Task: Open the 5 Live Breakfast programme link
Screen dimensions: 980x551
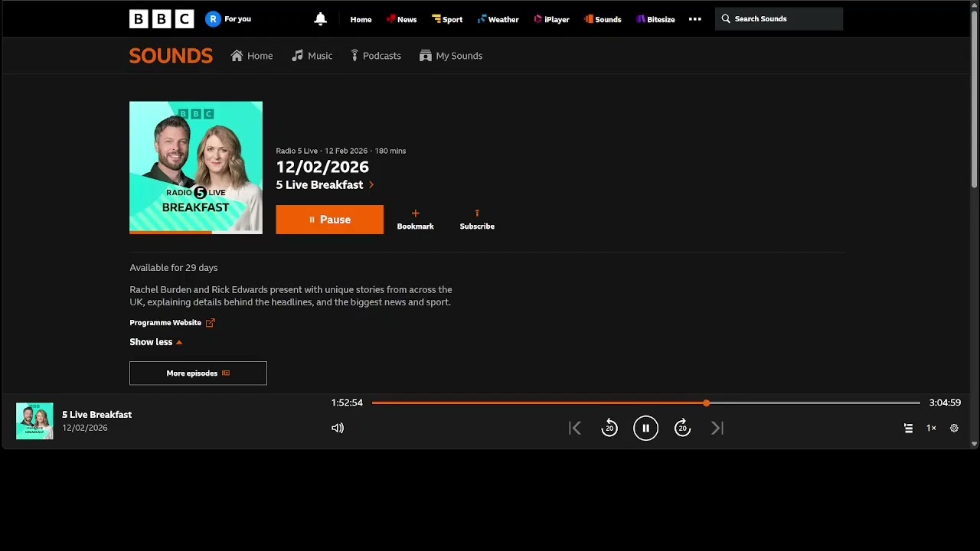Action: [x=325, y=185]
